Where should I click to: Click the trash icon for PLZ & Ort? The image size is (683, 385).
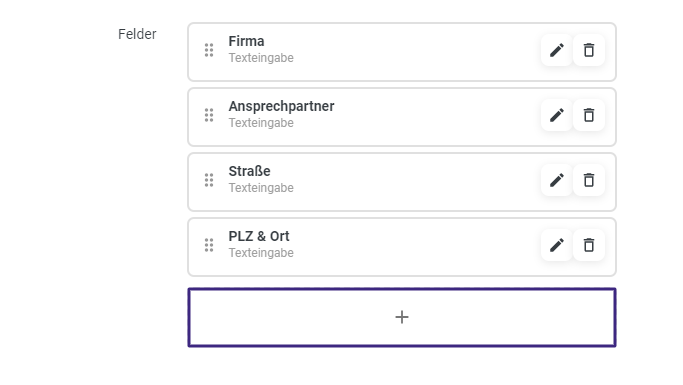[x=589, y=245]
